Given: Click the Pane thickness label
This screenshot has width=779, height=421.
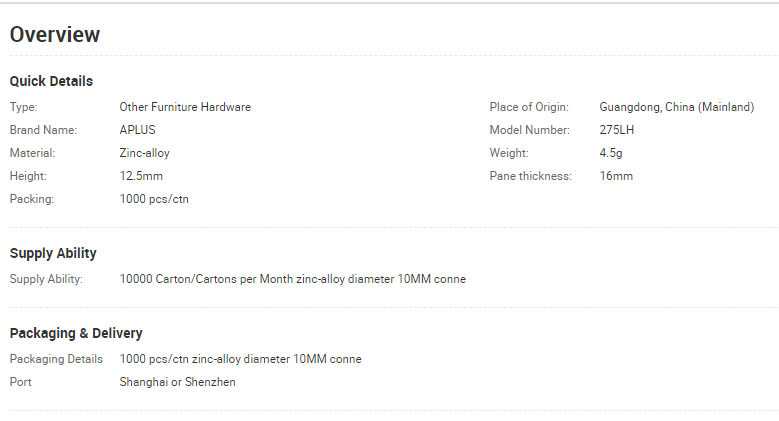Looking at the screenshot, I should [x=531, y=176].
